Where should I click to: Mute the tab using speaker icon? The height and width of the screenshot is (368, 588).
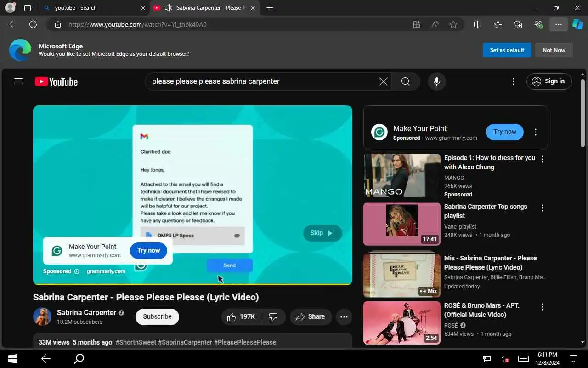(169, 8)
